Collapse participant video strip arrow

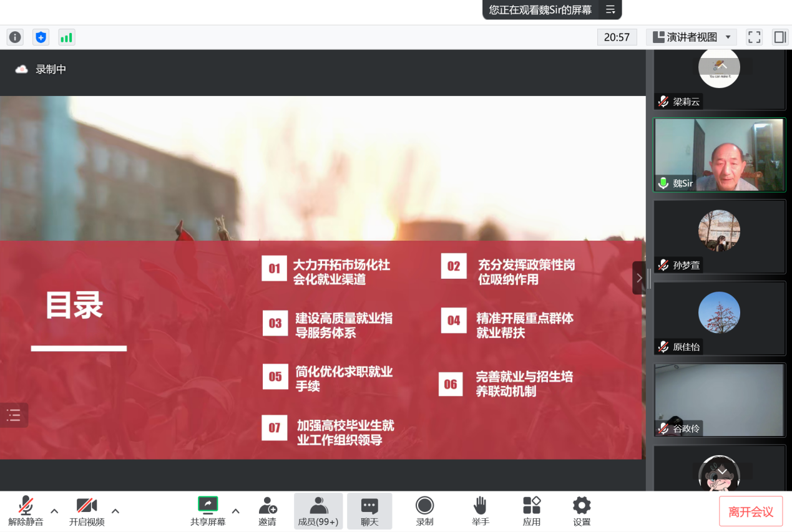click(639, 278)
